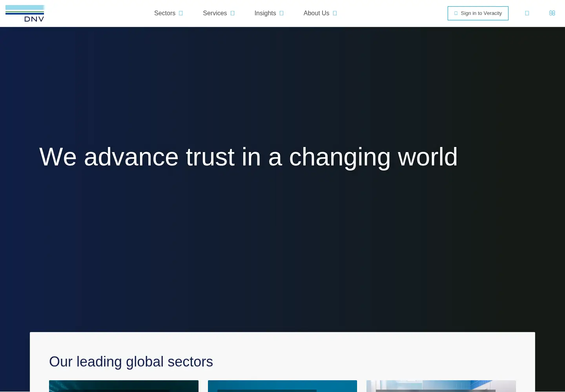Click the "Our leading global sectors" heading

click(x=131, y=361)
